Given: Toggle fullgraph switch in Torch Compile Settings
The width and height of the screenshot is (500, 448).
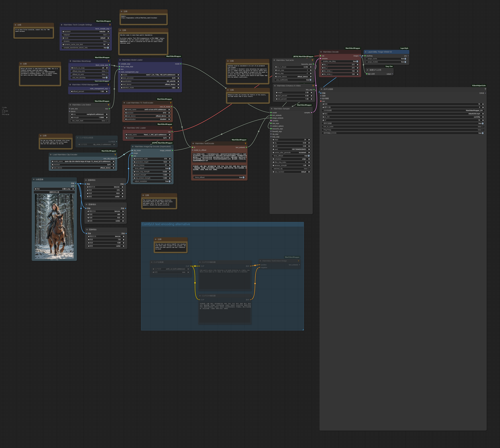Looking at the screenshot, I should [x=108, y=35].
